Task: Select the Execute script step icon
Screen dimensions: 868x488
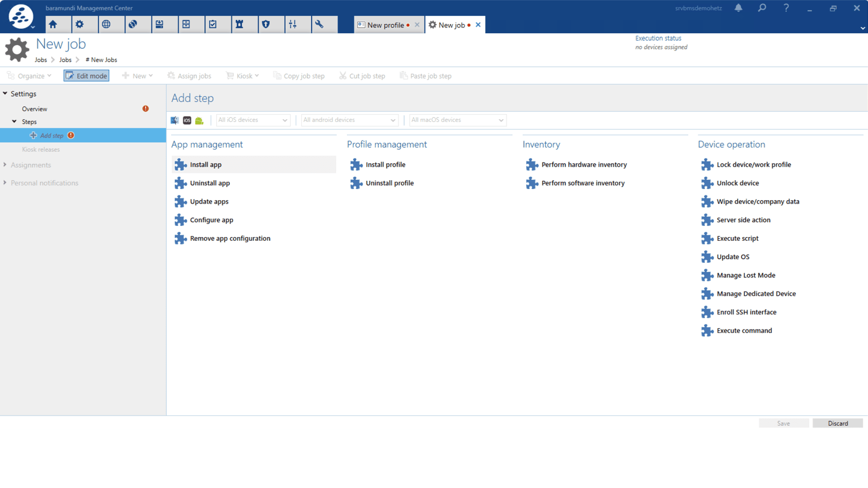Action: (707, 239)
